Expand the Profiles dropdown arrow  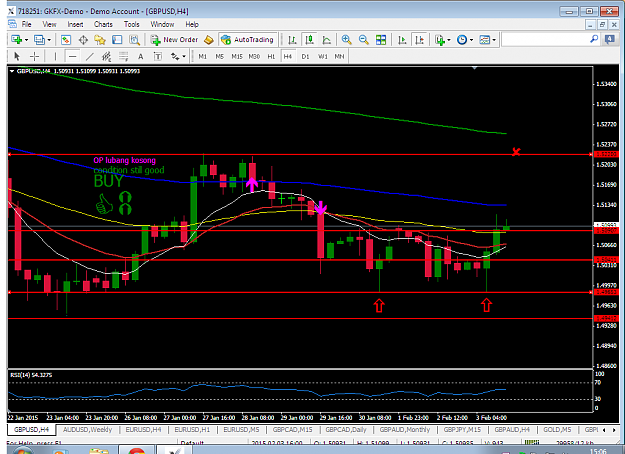coord(49,40)
